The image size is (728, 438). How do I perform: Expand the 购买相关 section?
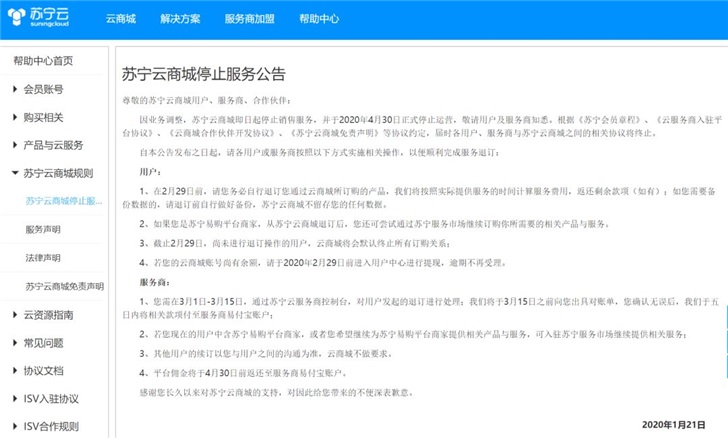click(46, 117)
